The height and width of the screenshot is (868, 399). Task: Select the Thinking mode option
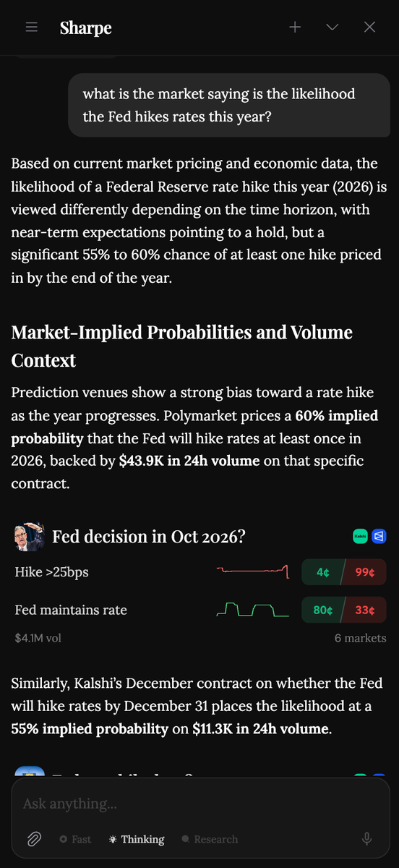pos(136,839)
